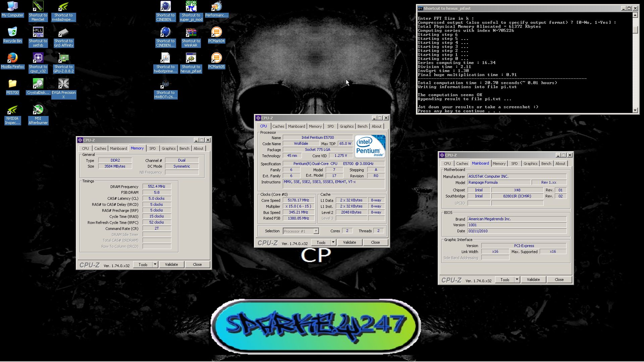Click the Rampage Formula model field
644x362 pixels.
point(499,182)
